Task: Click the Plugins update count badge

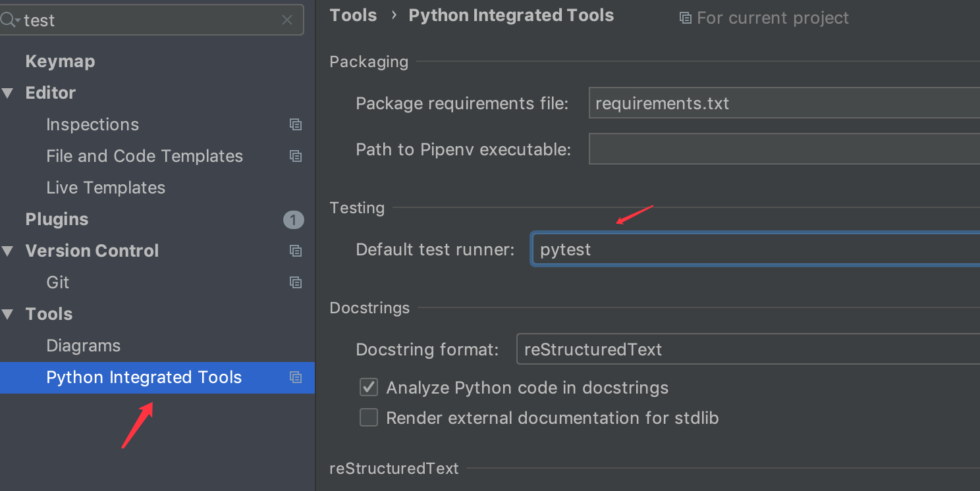Action: pos(294,219)
